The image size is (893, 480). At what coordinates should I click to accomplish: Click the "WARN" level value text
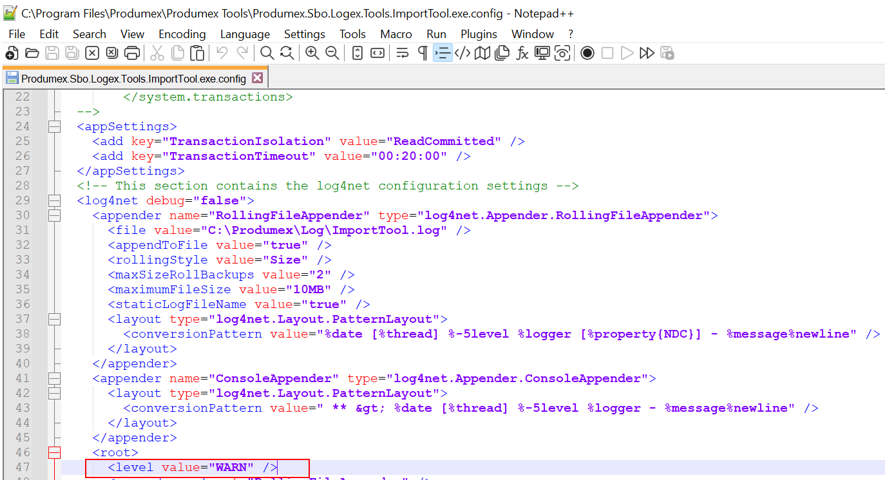(x=231, y=467)
